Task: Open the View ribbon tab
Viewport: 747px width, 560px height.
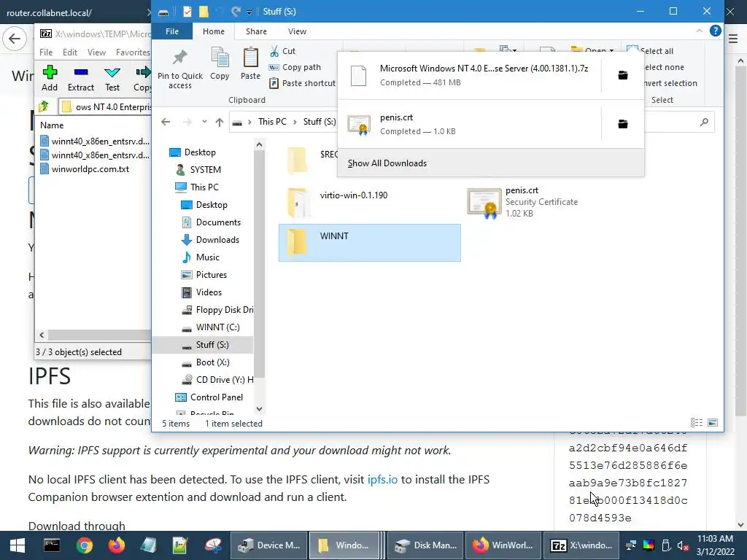Action: [298, 31]
